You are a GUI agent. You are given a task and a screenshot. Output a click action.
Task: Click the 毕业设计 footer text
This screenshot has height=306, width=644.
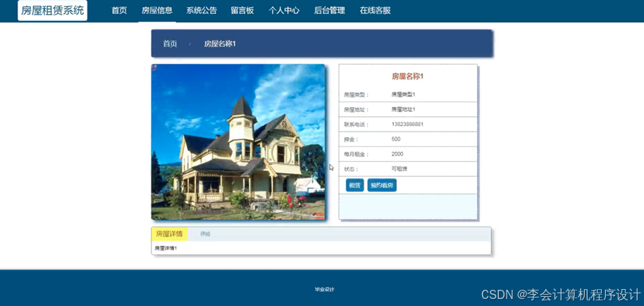[x=324, y=290]
